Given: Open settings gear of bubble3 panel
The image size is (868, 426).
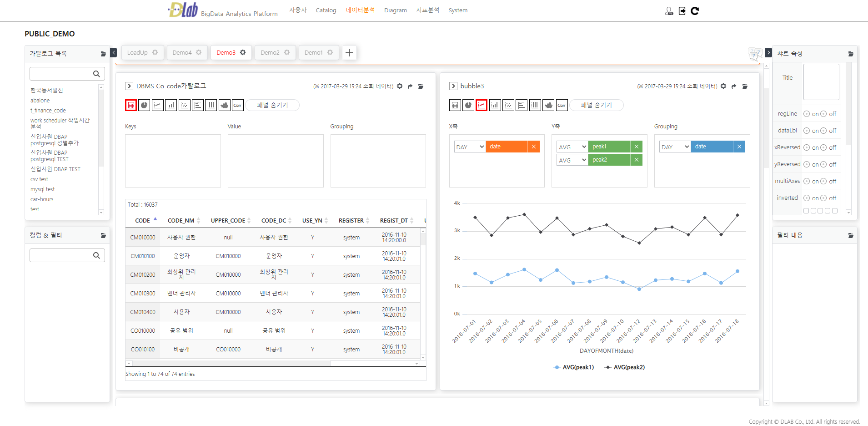Looking at the screenshot, I should 723,86.
